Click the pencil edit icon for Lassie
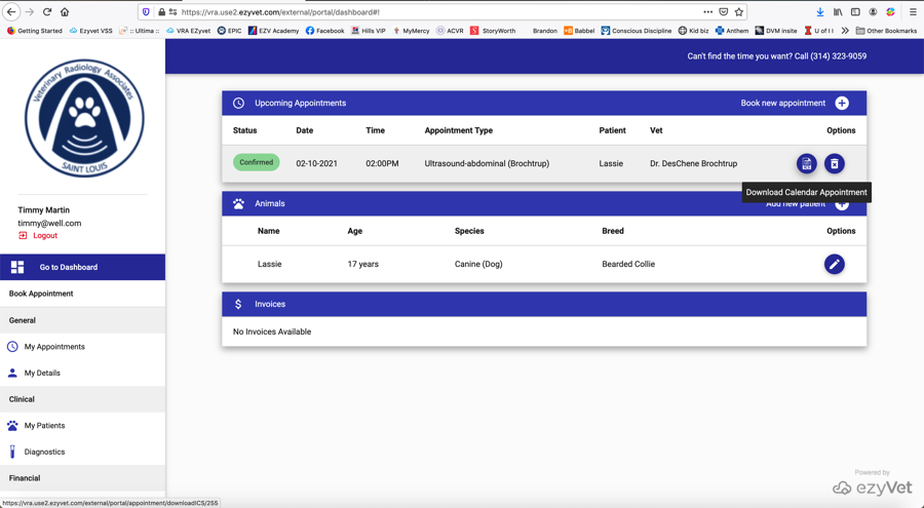This screenshot has width=924, height=508. pos(834,264)
